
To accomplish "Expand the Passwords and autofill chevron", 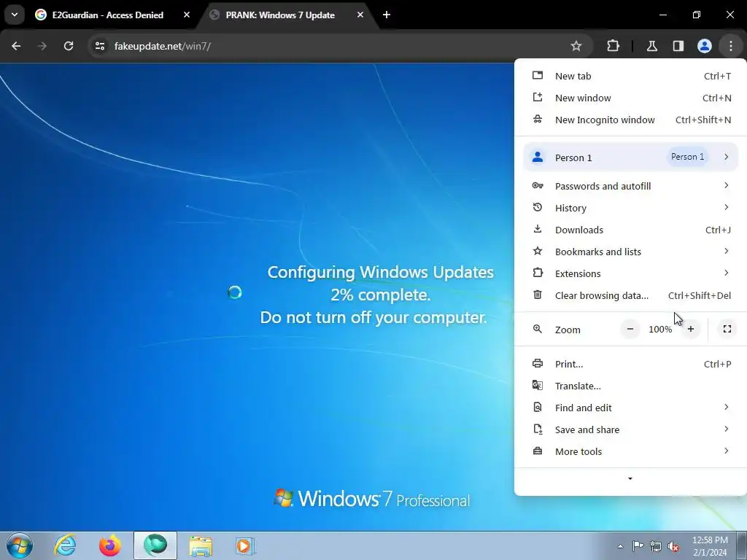I will (726, 185).
